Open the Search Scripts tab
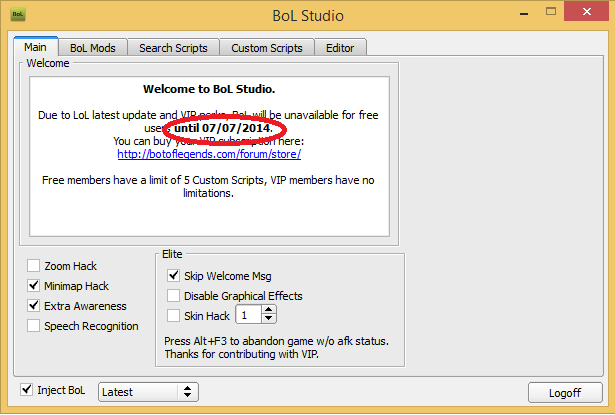This screenshot has width=615, height=415. (173, 48)
